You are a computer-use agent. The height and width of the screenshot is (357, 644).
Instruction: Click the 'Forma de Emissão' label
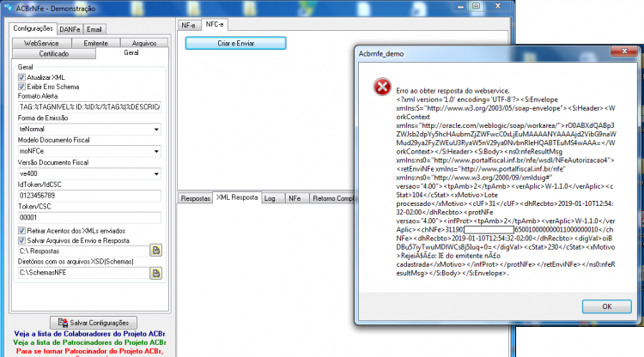tap(43, 118)
